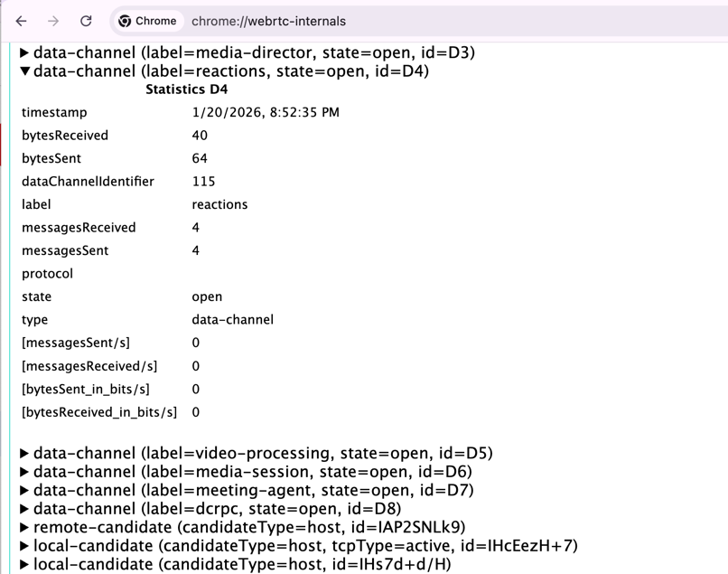Click the dataChannelIdentifier value 115
Viewport: 728px width, 574px height.
click(x=203, y=181)
